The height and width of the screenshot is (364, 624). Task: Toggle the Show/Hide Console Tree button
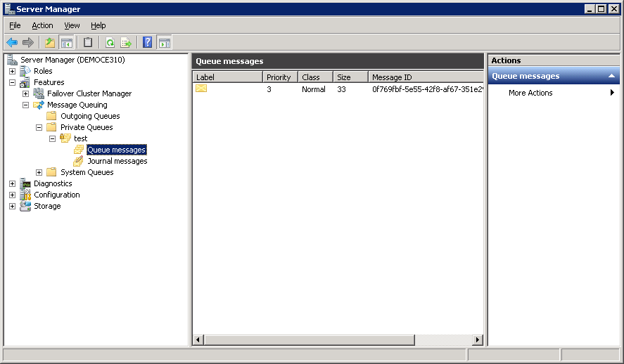[67, 42]
